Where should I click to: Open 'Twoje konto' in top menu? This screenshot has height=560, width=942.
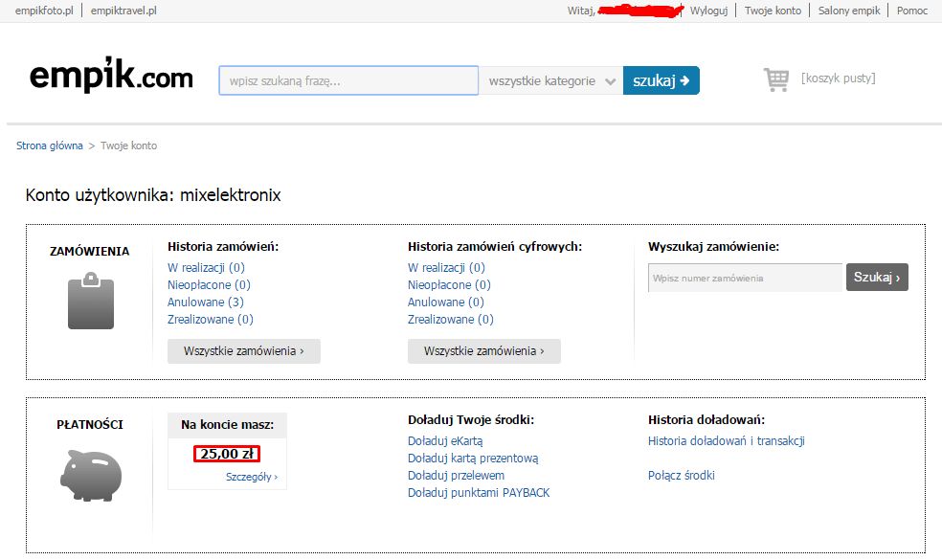pyautogui.click(x=773, y=11)
